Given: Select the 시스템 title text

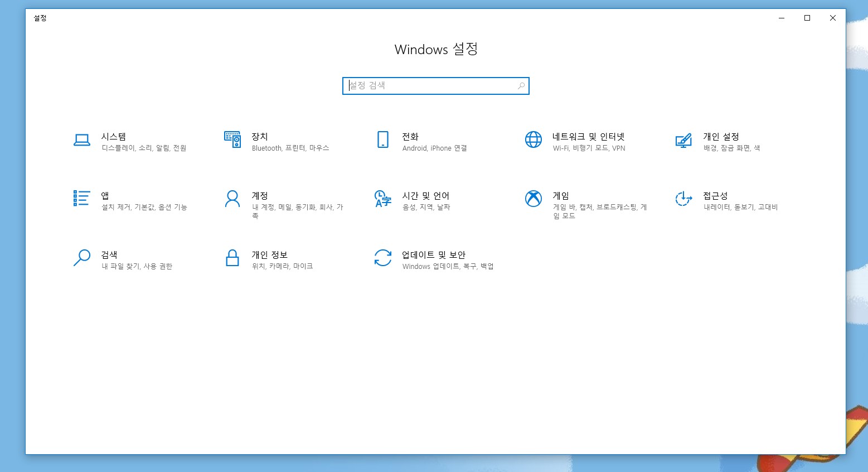Looking at the screenshot, I should [114, 137].
